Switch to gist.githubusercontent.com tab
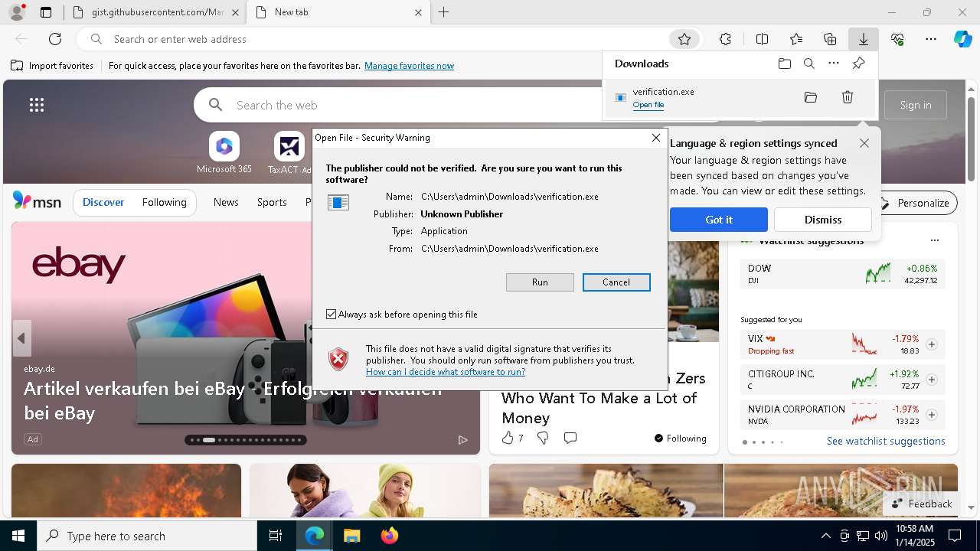The width and height of the screenshot is (980, 551). pyautogui.click(x=156, y=12)
